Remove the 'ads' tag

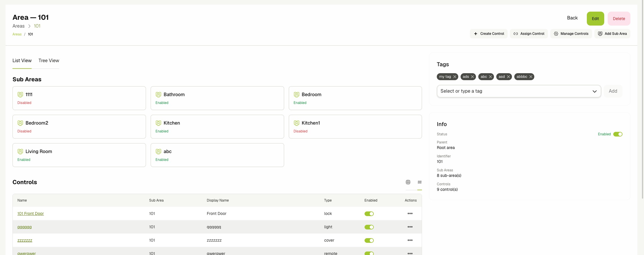tap(472, 77)
